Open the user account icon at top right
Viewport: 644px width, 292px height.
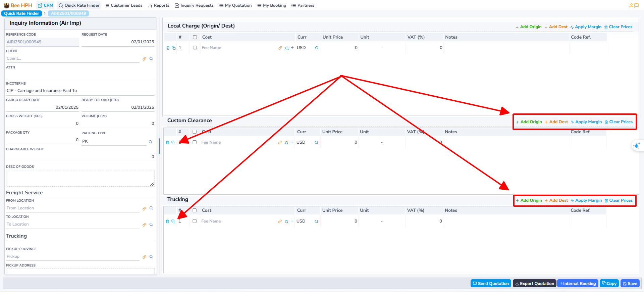tap(631, 5)
